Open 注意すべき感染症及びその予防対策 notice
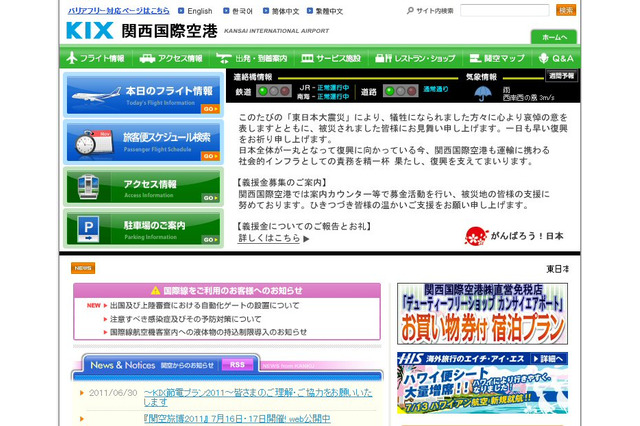This screenshot has width=640, height=426. point(185,319)
